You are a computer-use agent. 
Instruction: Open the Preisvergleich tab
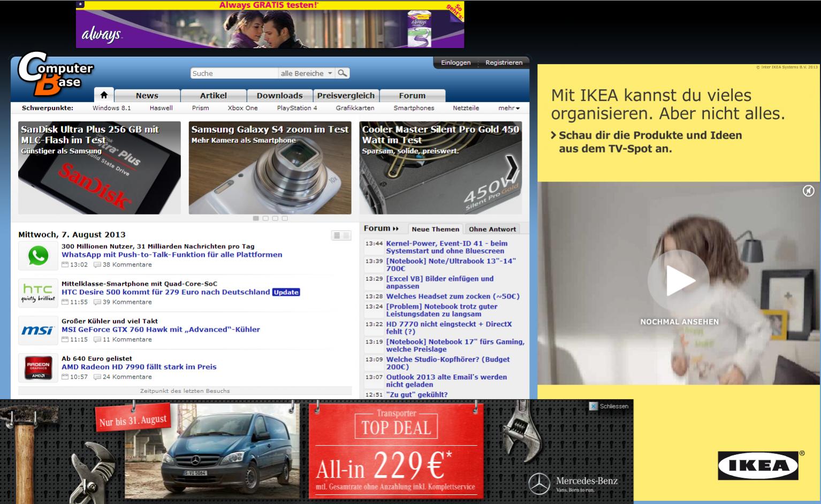[346, 95]
